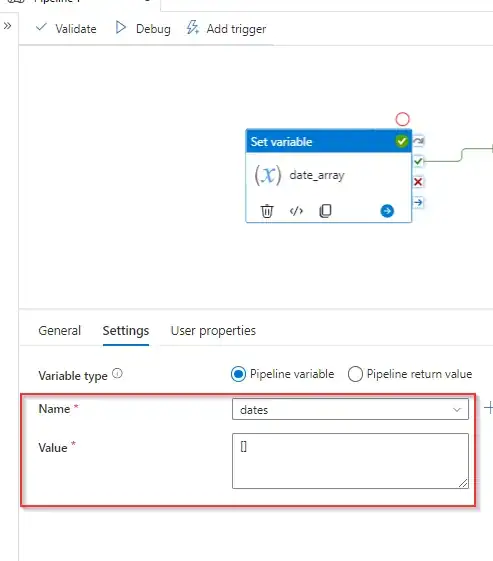493x561 pixels.
Task: Click the Variable type info icon
Action: (x=117, y=374)
